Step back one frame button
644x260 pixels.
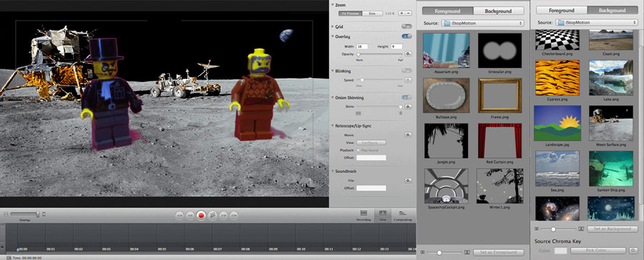pos(190,215)
